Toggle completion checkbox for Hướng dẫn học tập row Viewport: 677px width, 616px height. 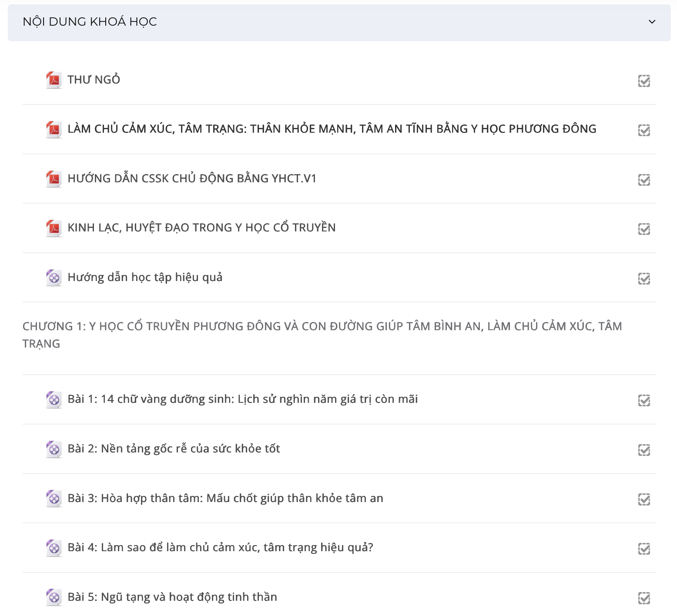tap(644, 278)
